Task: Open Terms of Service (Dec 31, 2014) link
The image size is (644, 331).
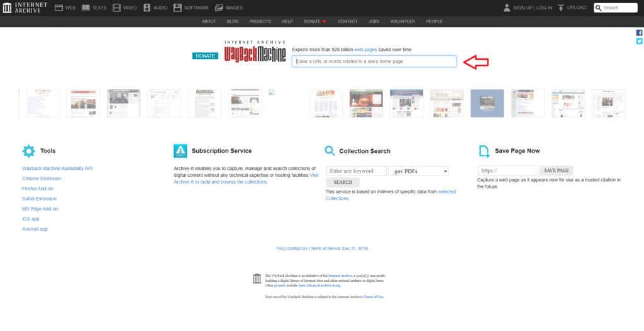Action: click(339, 249)
